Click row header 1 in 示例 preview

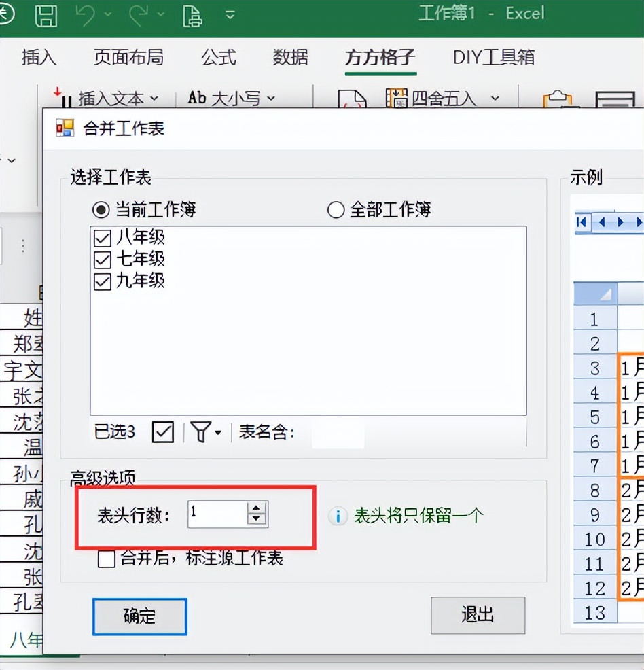click(x=594, y=319)
